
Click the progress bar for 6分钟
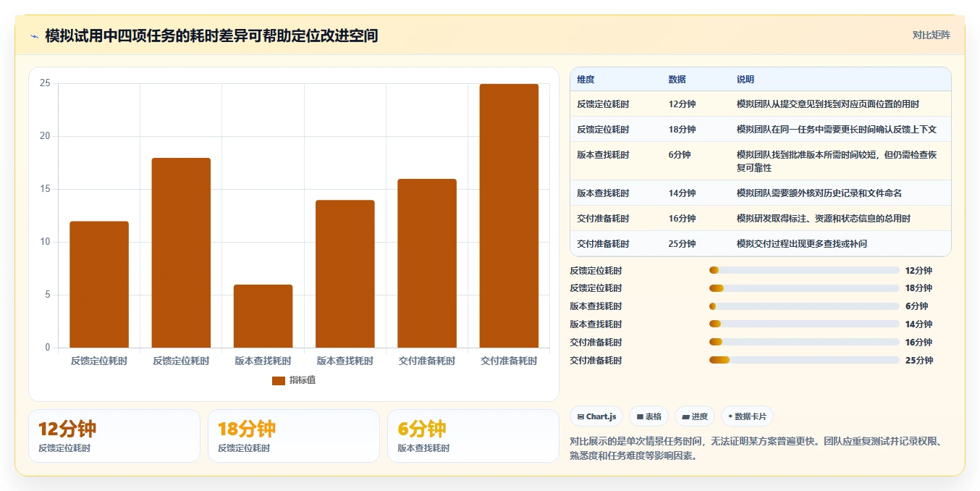point(804,306)
